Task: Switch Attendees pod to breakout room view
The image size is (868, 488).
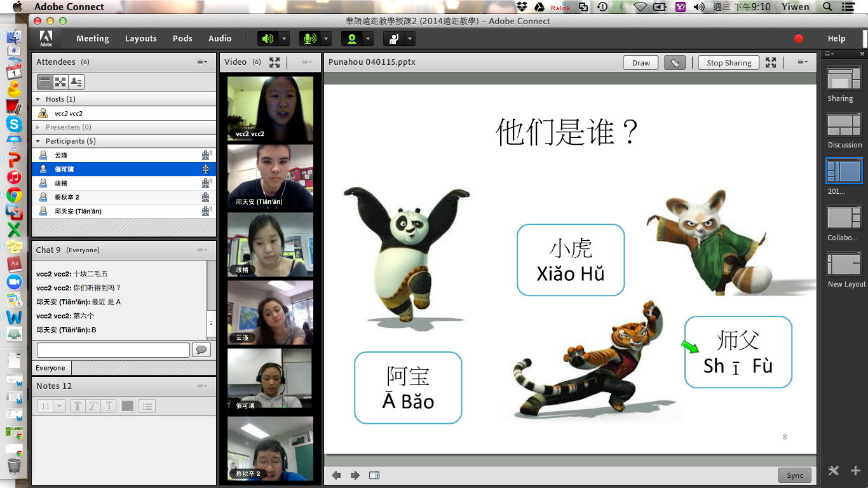Action: pos(60,82)
